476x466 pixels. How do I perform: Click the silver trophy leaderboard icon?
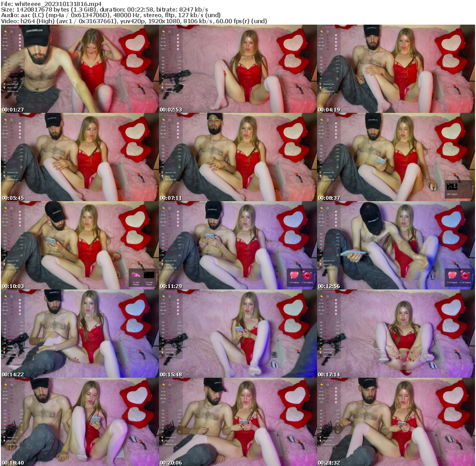tap(4, 87)
